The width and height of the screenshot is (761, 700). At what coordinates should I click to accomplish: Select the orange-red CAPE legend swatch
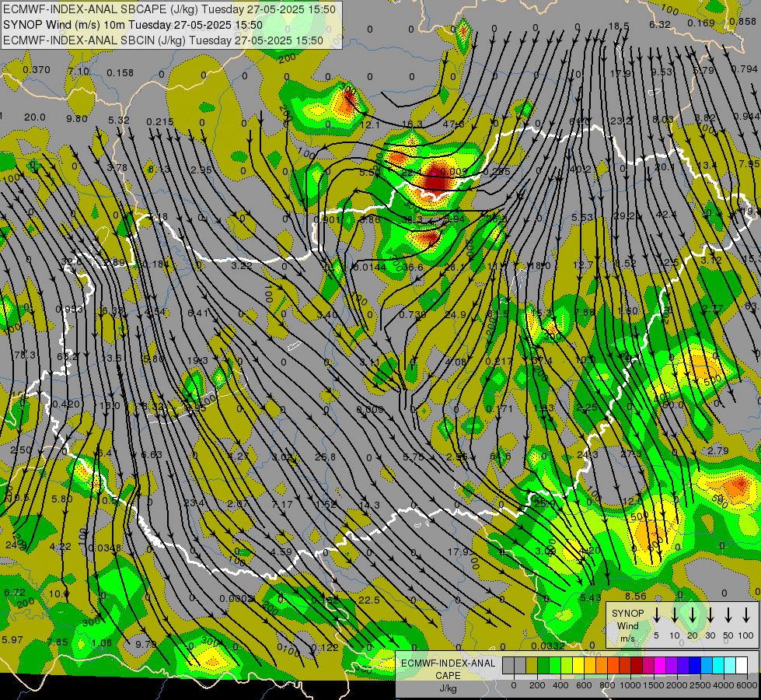tap(613, 665)
